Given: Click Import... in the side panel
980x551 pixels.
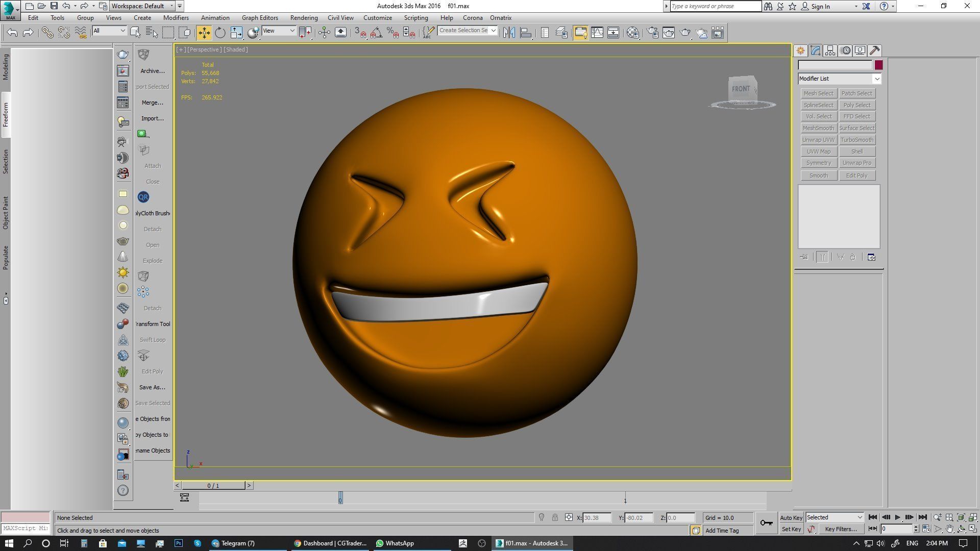Looking at the screenshot, I should click(152, 118).
